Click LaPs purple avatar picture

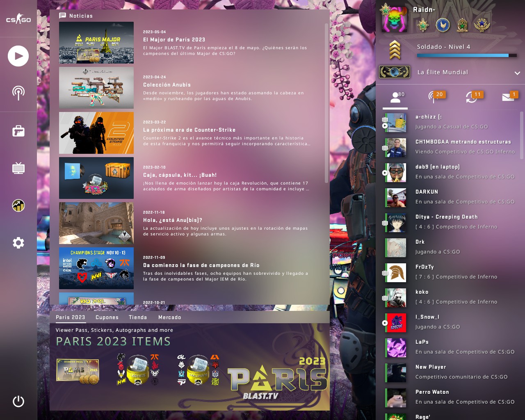coord(396,348)
